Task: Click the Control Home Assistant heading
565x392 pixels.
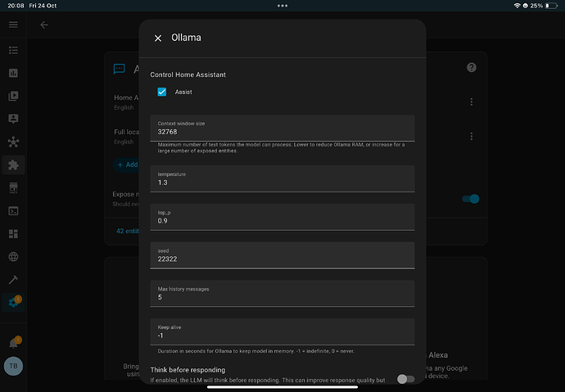Action: coord(188,74)
